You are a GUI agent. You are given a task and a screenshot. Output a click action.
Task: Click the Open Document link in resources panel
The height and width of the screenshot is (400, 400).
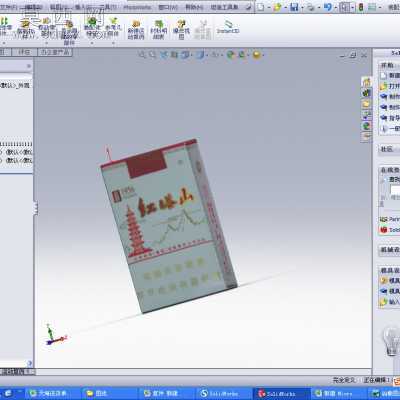[x=391, y=86]
